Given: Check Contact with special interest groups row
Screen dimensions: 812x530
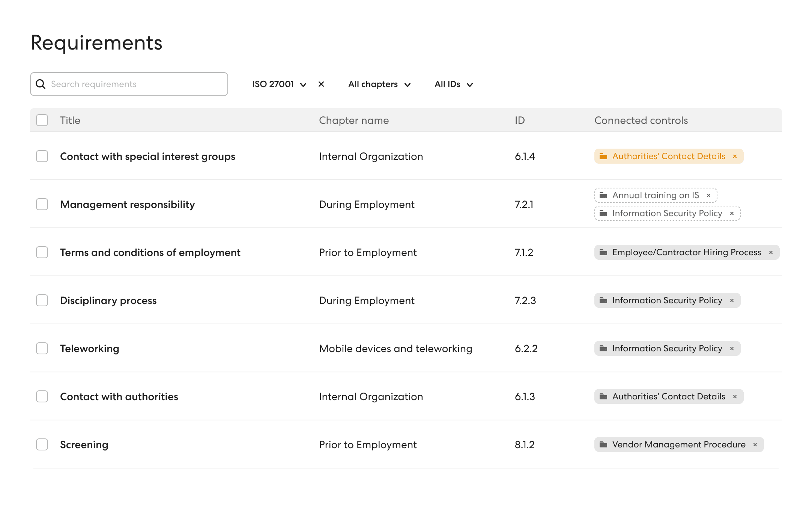Looking at the screenshot, I should 42,156.
